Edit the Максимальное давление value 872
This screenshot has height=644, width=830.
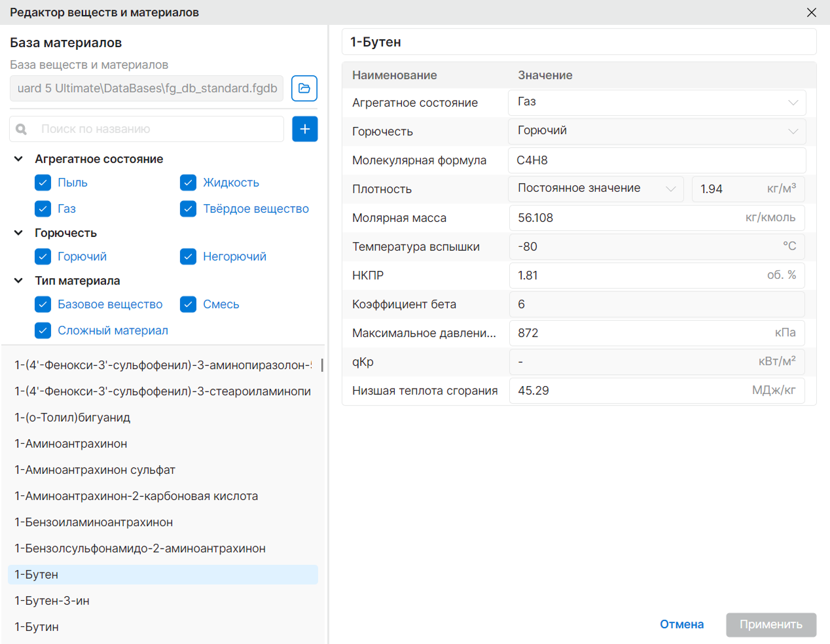tap(657, 333)
